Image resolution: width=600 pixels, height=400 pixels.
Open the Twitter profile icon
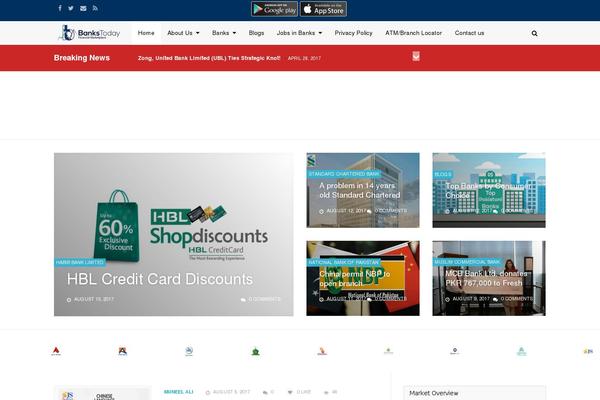(71, 8)
